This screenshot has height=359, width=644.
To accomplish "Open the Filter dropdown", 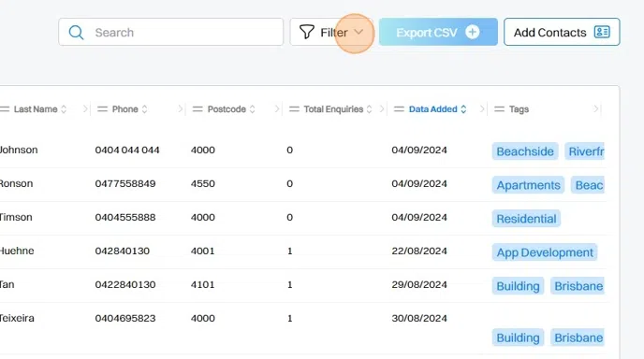I will click(x=331, y=32).
